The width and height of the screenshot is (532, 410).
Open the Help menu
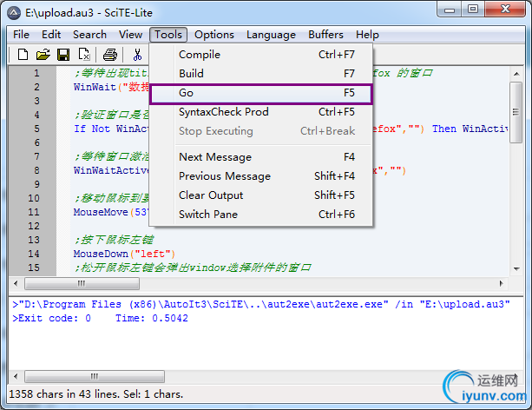(367, 35)
